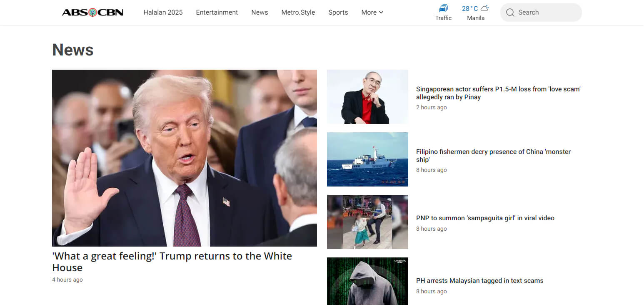Click the Traffic label link

443,18
